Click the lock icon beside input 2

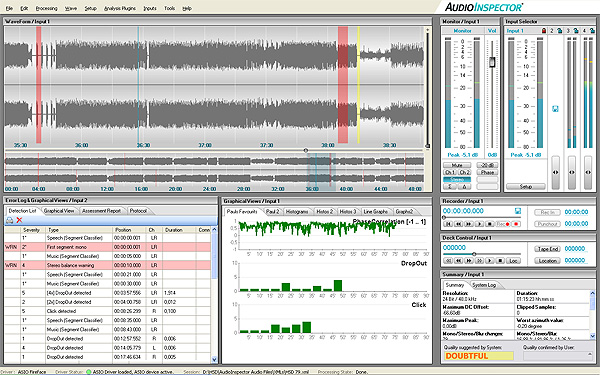[x=560, y=31]
